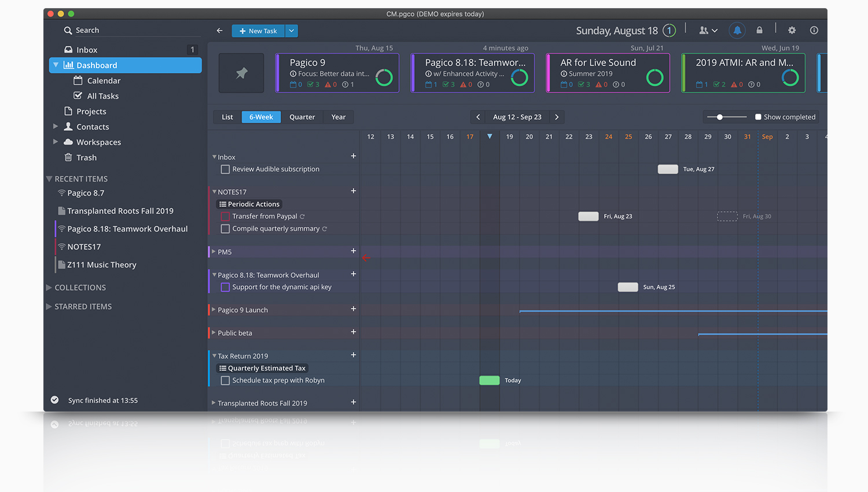Click the Tue, Aug 27 task bar
Screen dimensions: 868x492
(668, 169)
